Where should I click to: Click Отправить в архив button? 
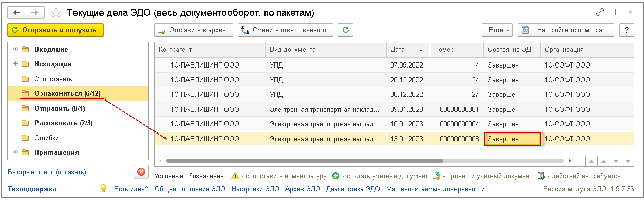click(x=193, y=30)
